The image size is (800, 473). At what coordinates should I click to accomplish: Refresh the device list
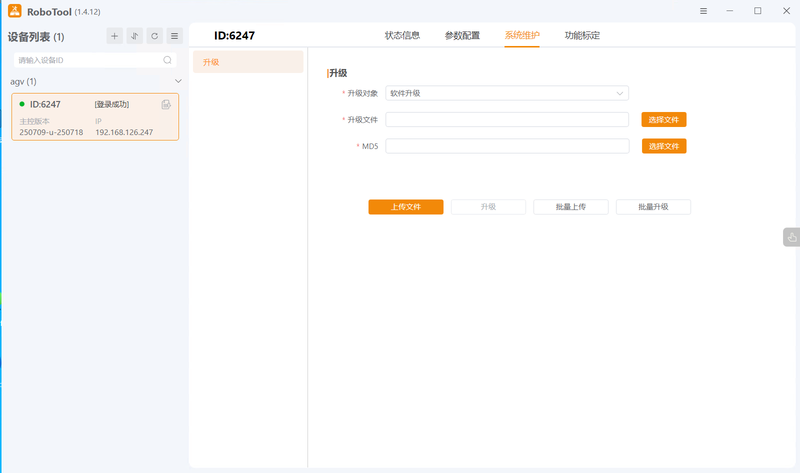(154, 36)
